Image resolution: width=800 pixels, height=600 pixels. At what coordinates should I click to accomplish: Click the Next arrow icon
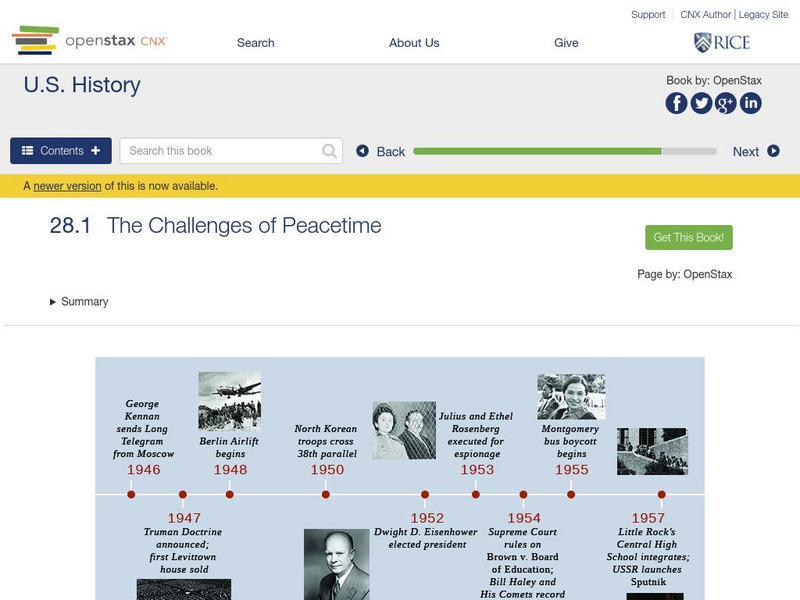tap(773, 152)
